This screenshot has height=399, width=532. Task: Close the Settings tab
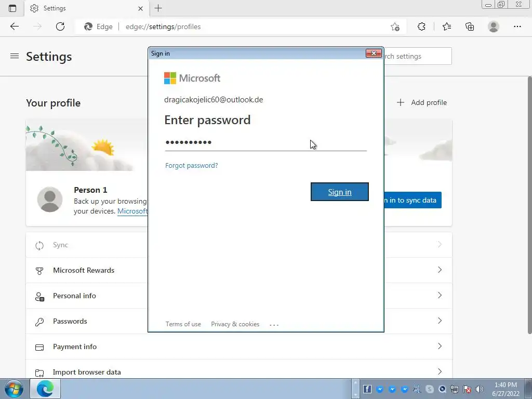coord(140,8)
